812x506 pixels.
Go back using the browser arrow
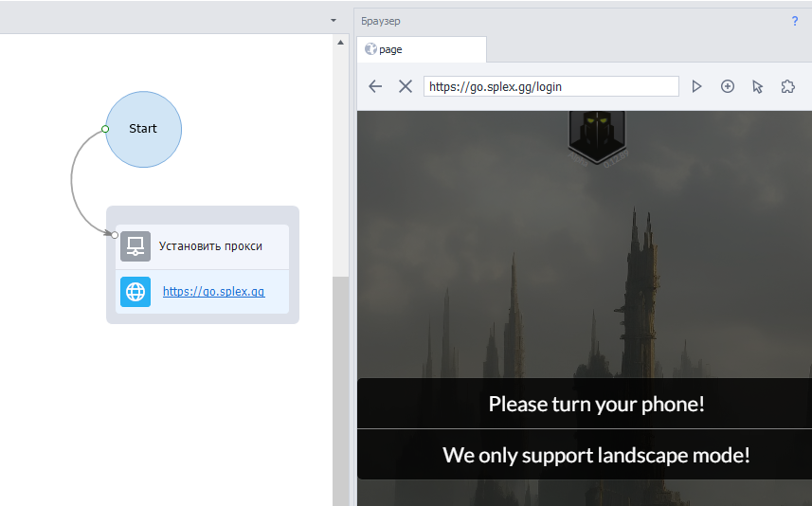(x=375, y=86)
